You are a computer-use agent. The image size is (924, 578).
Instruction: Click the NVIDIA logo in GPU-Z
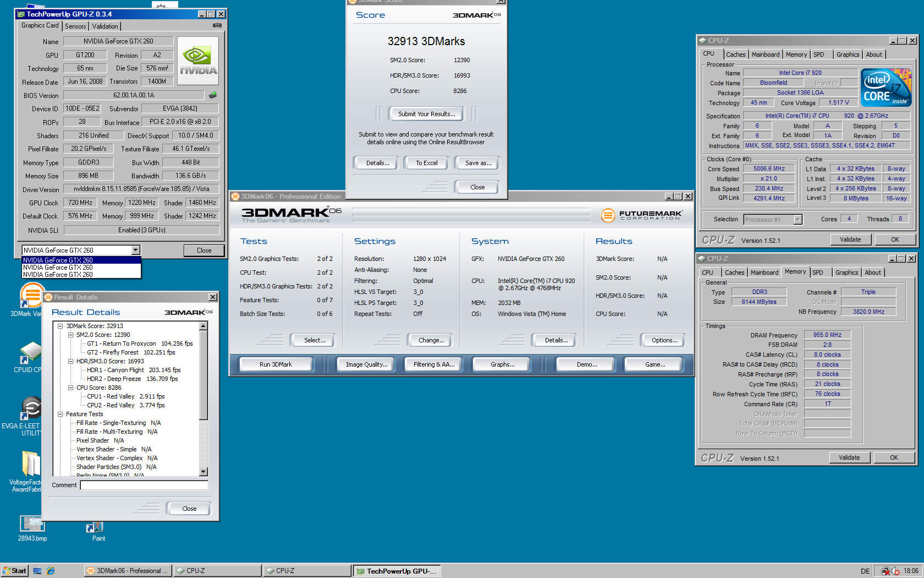(198, 61)
